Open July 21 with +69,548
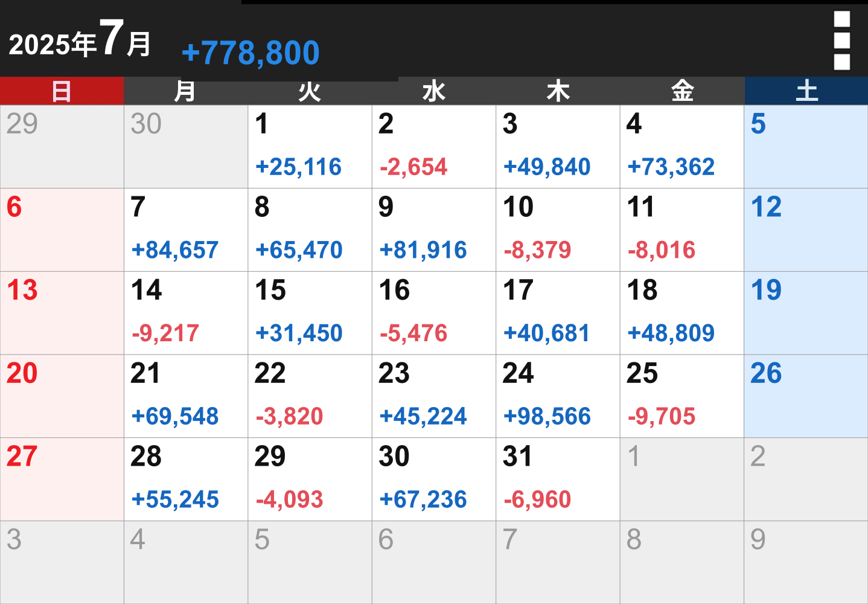 (x=186, y=396)
